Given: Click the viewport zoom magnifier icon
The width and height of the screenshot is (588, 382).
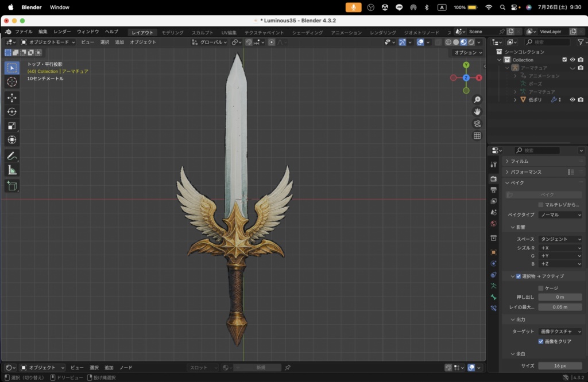Looking at the screenshot, I should point(477,100).
